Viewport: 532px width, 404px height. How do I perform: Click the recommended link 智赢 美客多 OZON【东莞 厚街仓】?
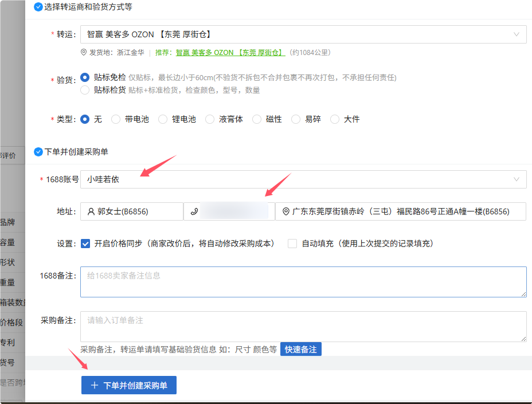[230, 53]
